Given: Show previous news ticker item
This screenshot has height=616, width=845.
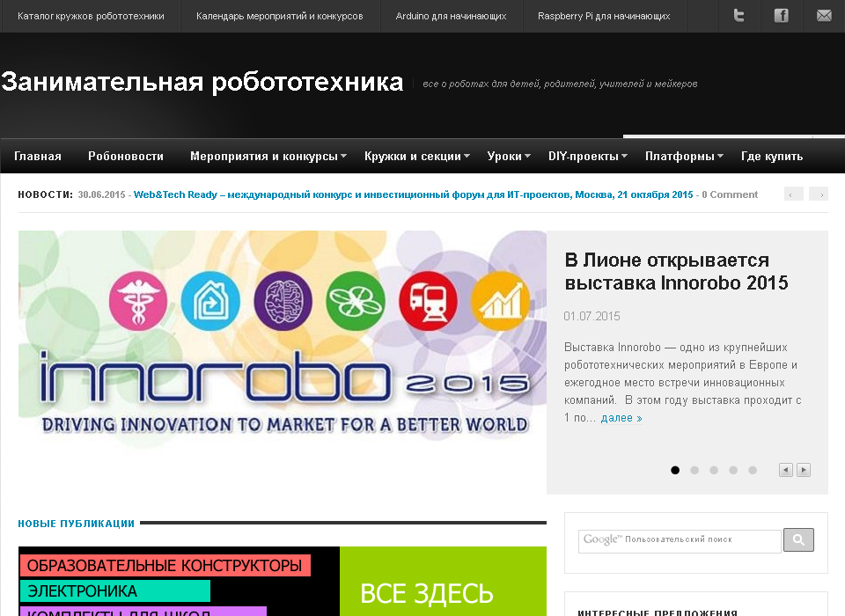Looking at the screenshot, I should tap(793, 194).
